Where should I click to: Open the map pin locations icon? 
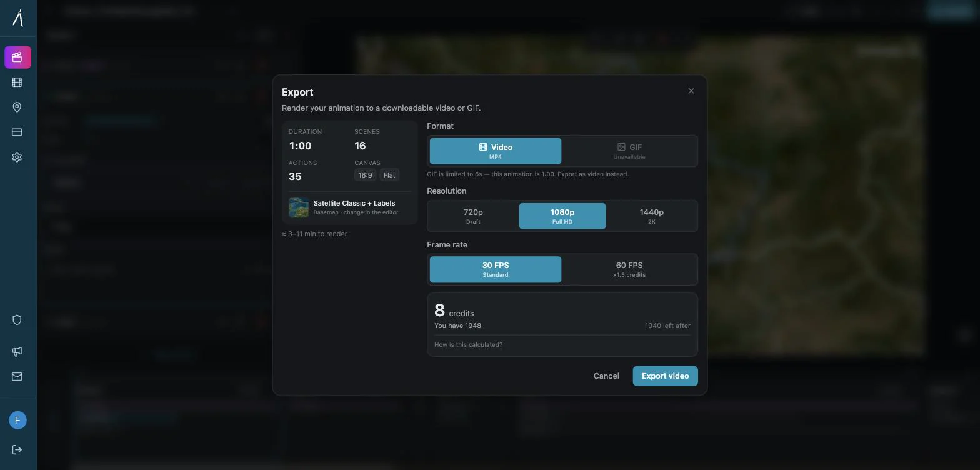coord(17,107)
